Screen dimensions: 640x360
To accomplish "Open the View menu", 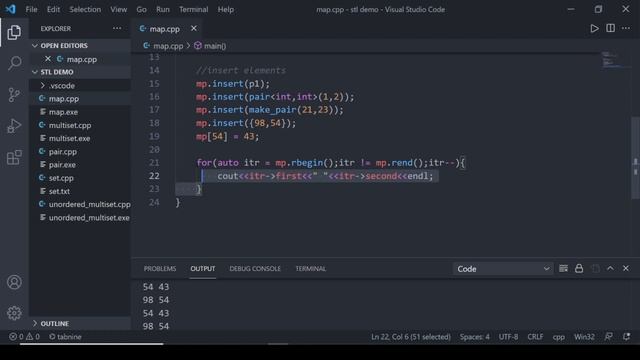I will [x=118, y=9].
